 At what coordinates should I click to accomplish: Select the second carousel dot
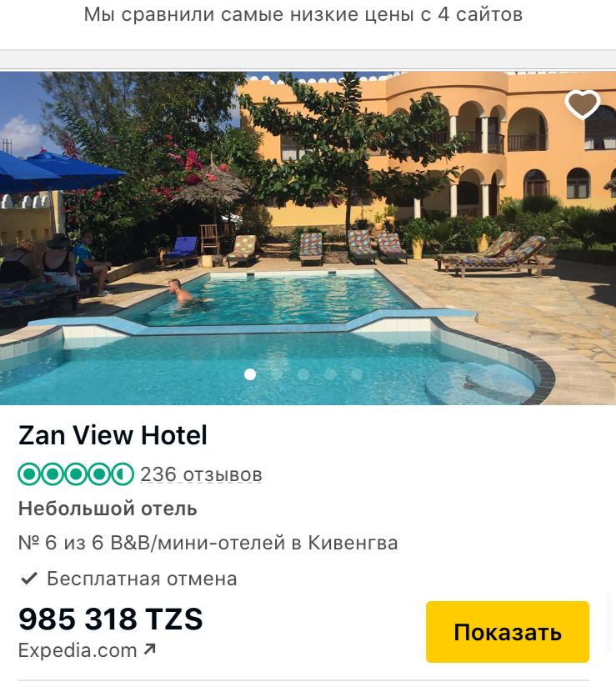pyautogui.click(x=277, y=374)
